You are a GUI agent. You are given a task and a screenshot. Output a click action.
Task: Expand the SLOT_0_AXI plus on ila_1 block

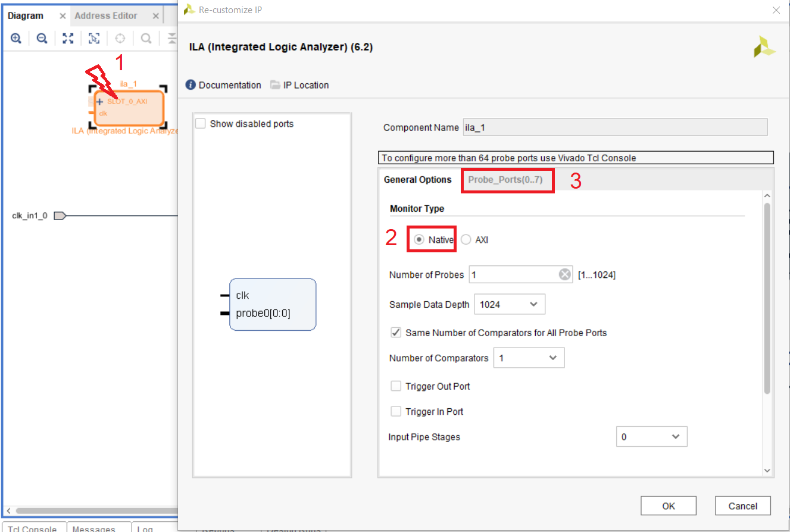[x=100, y=102]
